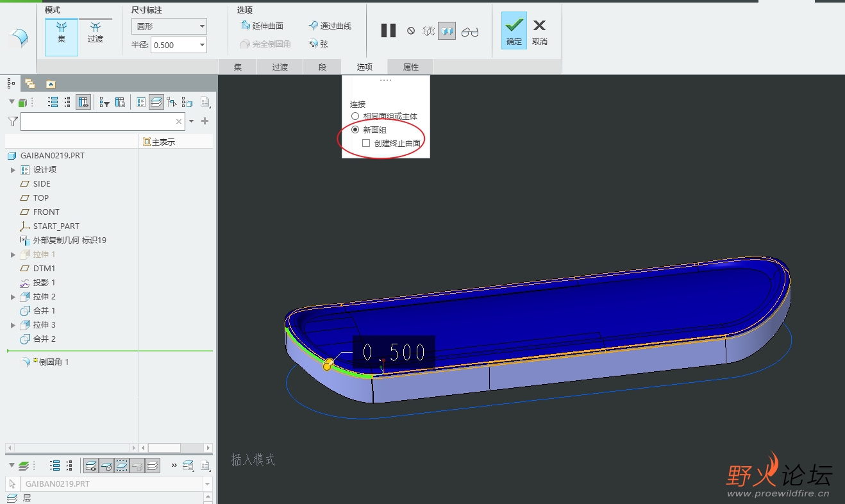Select the 新面组 radio button
Image resolution: width=845 pixels, height=504 pixels.
pos(355,130)
